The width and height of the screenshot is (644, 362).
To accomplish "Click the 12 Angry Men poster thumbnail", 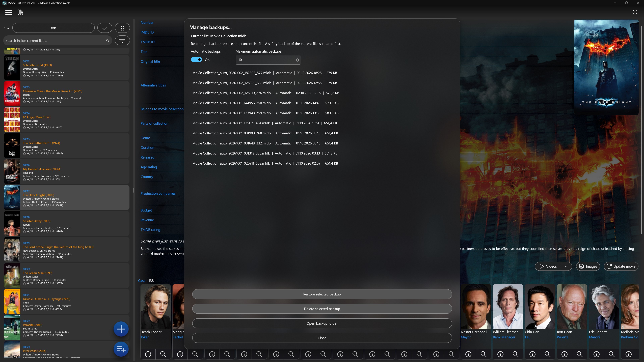I will point(12,120).
